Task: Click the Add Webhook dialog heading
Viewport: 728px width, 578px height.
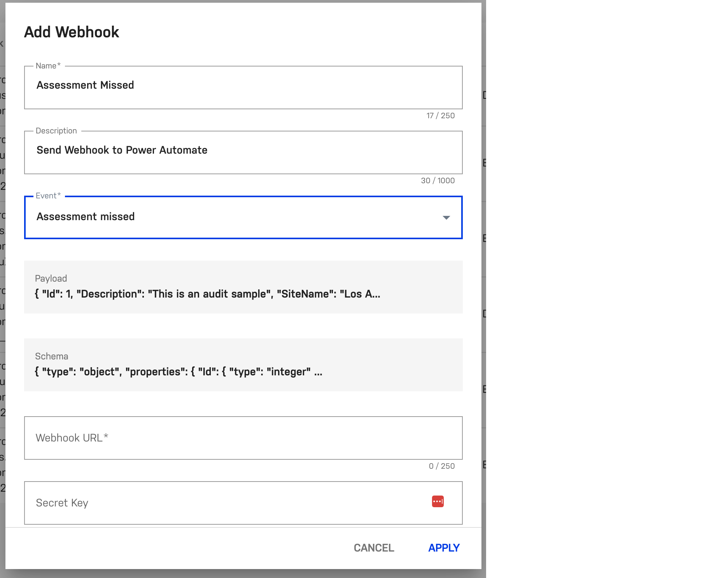Action: (x=72, y=32)
